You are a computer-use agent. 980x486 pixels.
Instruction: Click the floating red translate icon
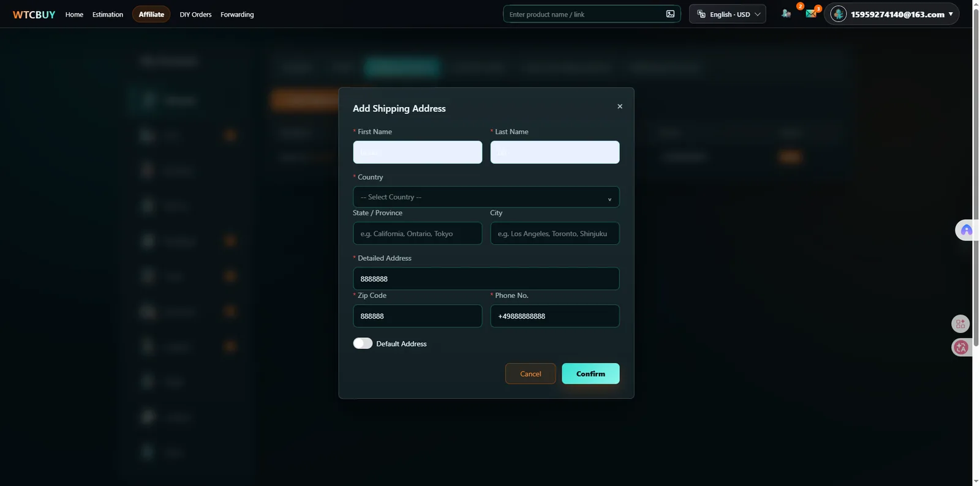point(961,348)
